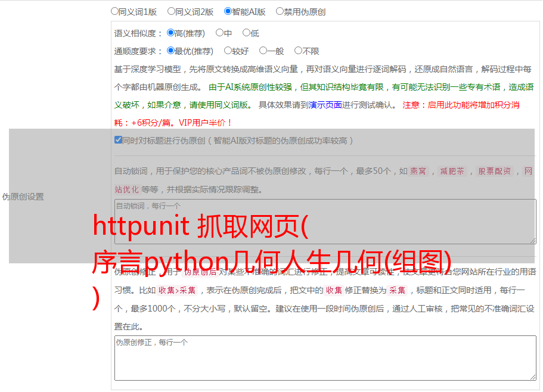The height and width of the screenshot is (392, 543).
Task: Select the 同义词2版 radio option
Action: (x=171, y=11)
